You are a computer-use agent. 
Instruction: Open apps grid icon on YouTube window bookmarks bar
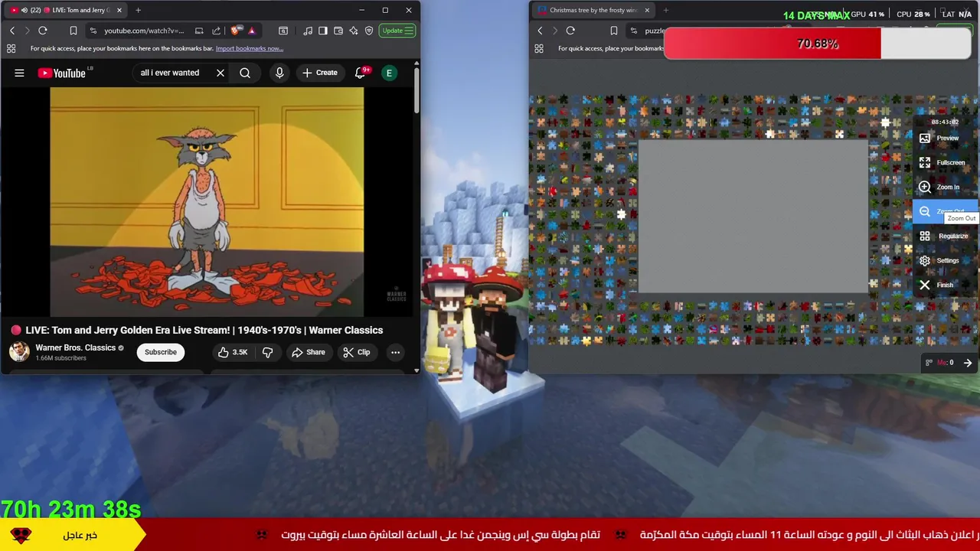point(11,48)
